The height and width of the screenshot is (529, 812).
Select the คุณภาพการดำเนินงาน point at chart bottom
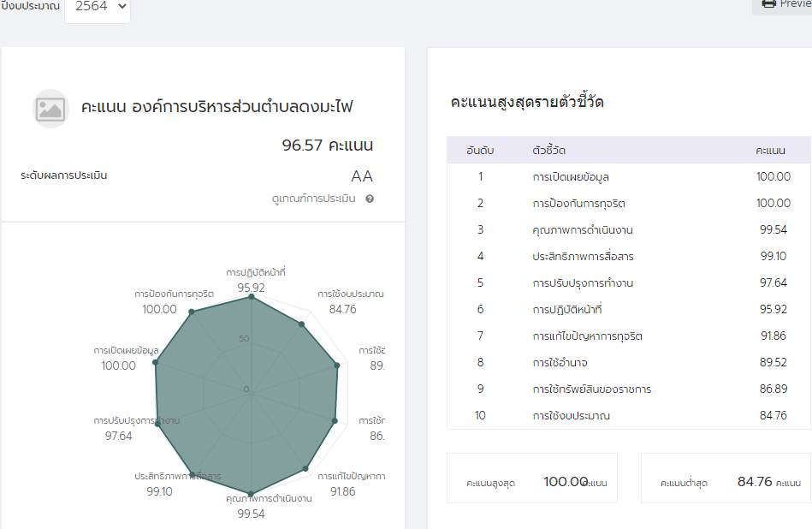click(x=251, y=494)
